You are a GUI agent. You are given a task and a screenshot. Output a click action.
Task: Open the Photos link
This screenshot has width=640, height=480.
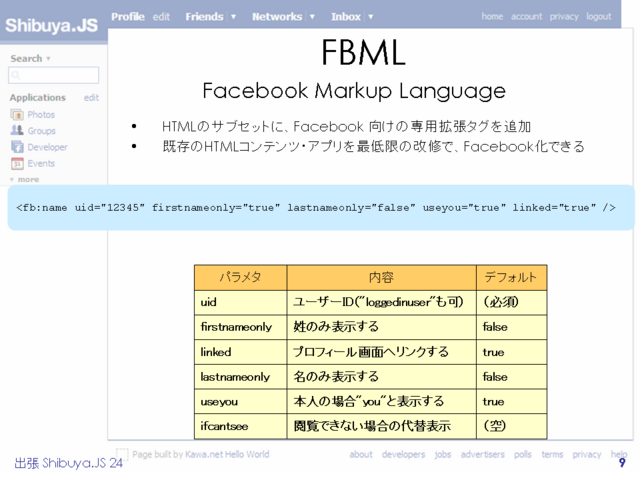coord(41,115)
